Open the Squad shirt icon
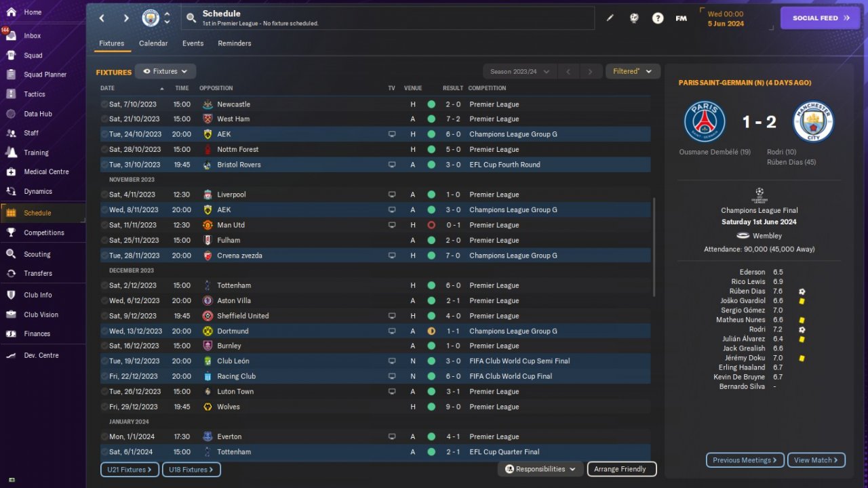 pyautogui.click(x=11, y=56)
